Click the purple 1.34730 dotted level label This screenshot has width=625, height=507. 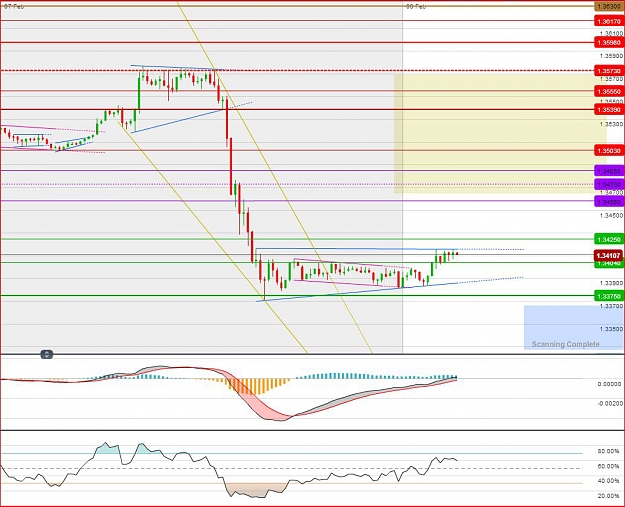(x=609, y=185)
